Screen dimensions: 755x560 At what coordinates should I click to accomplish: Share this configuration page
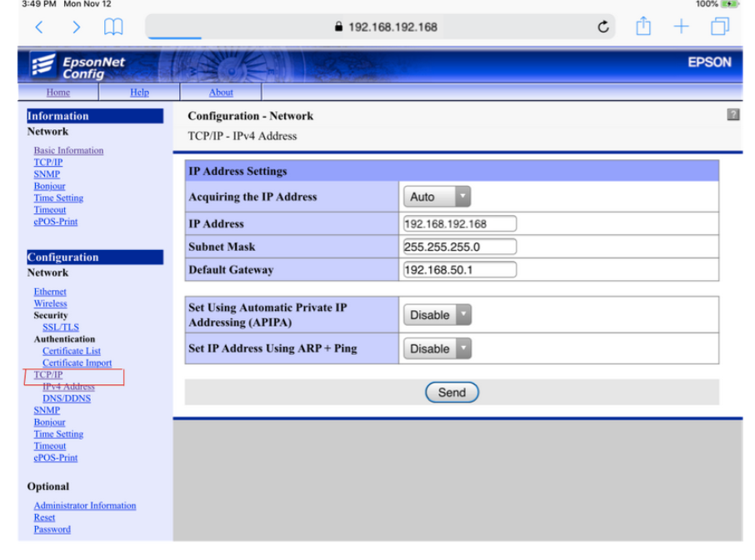[642, 27]
